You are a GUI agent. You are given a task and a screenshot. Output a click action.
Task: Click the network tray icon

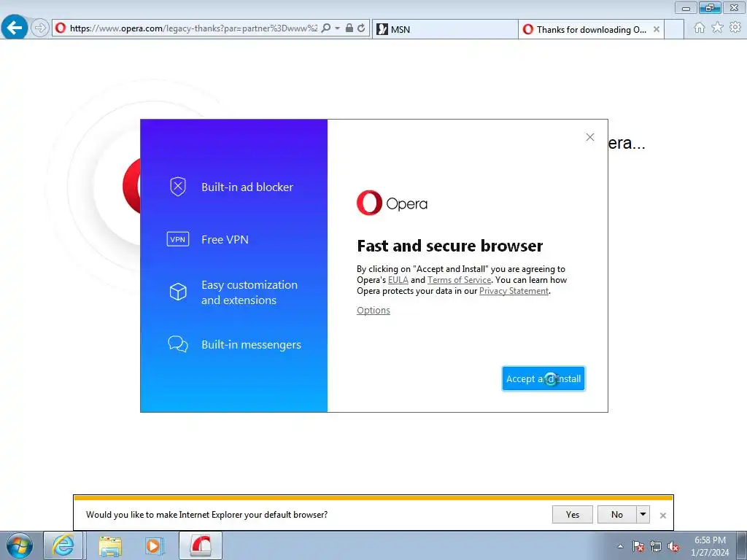click(x=656, y=546)
